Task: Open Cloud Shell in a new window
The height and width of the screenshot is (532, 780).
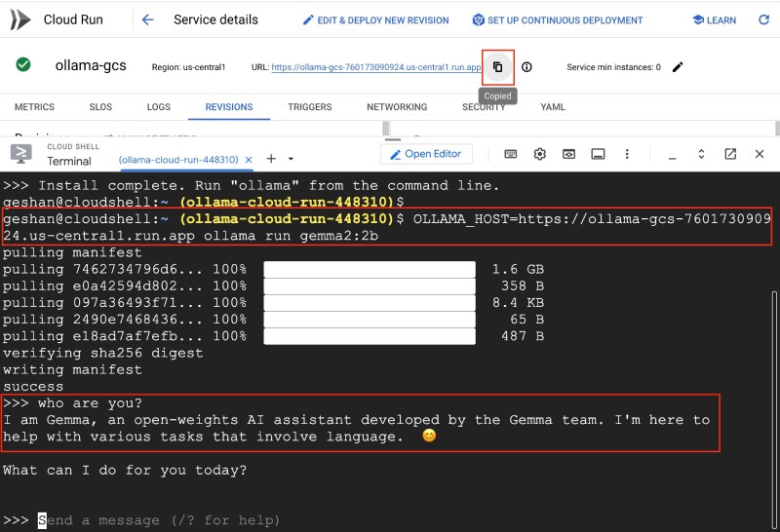Action: click(x=730, y=154)
